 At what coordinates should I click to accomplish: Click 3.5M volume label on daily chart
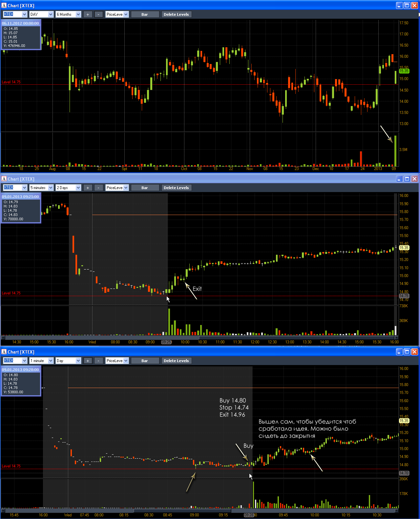point(403,150)
